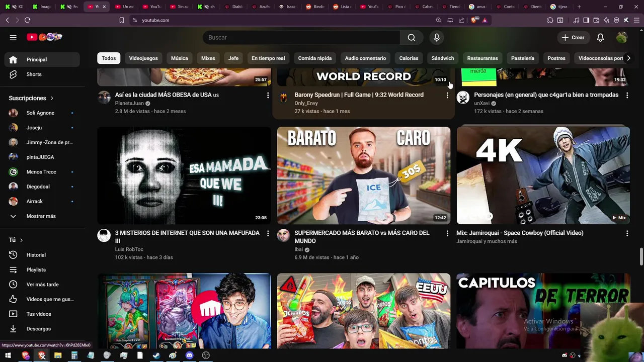Open Playlists in sidebar

(42, 270)
